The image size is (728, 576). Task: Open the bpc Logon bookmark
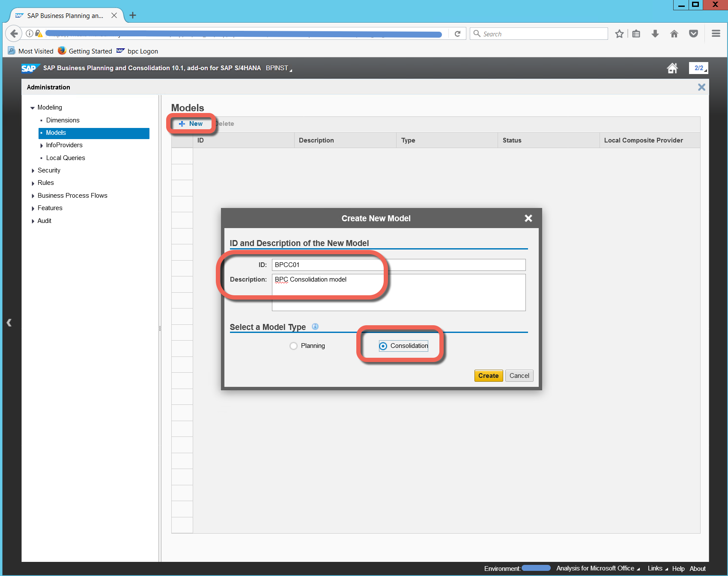142,51
